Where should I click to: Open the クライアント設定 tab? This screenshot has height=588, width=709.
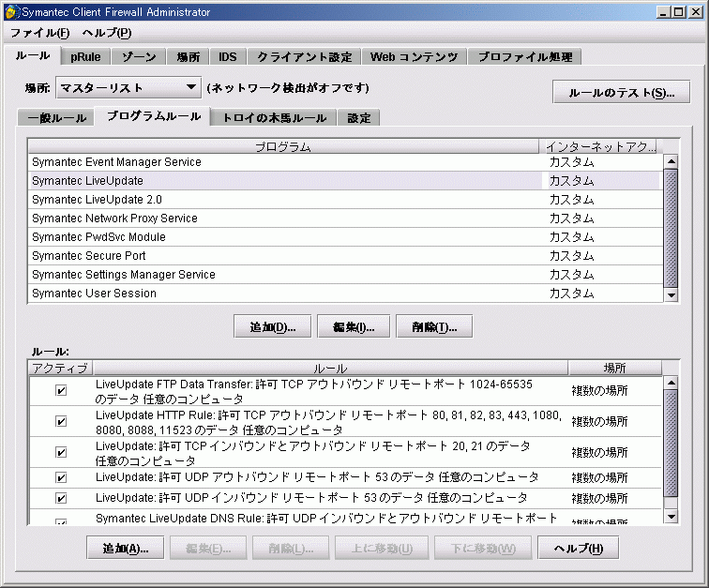click(304, 57)
